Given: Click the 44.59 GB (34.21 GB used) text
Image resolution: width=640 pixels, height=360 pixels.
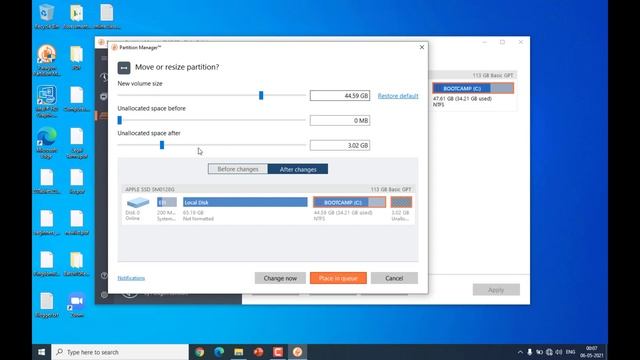Looking at the screenshot, I should coord(343,213).
